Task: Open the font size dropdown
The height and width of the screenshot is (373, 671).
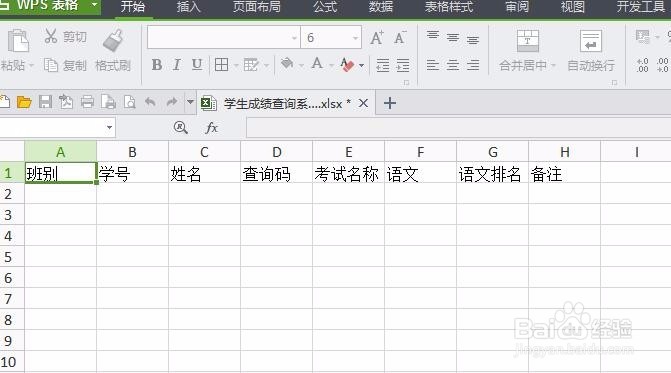Action: click(355, 38)
